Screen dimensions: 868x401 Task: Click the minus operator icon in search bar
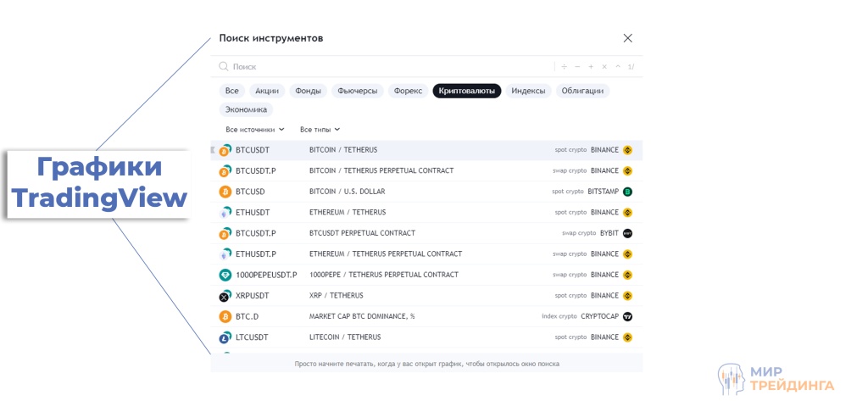pyautogui.click(x=577, y=66)
